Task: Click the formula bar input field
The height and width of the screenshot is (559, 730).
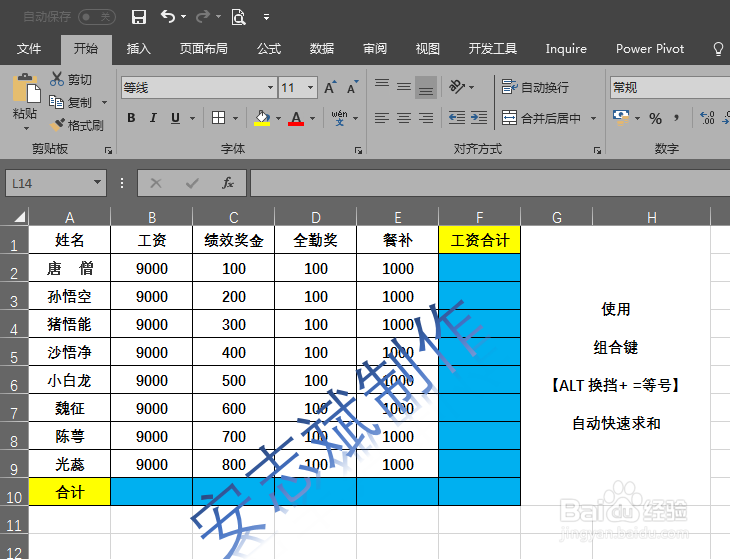Action: click(490, 183)
